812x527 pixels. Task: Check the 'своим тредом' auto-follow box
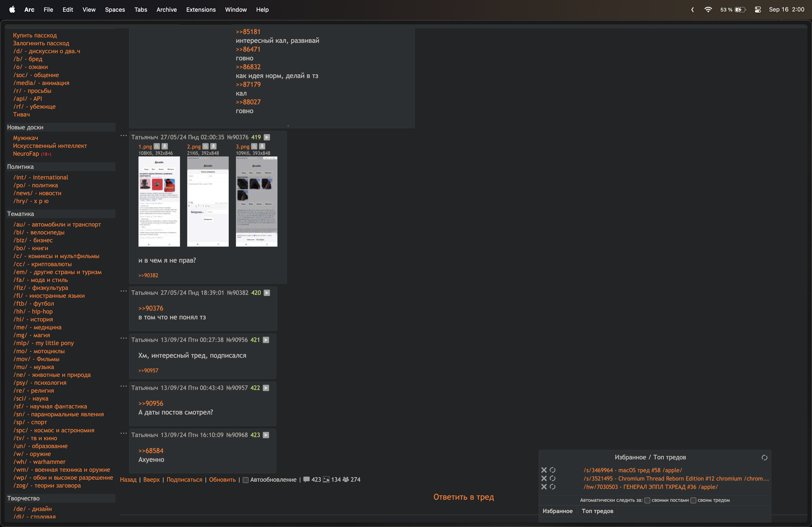[693, 500]
